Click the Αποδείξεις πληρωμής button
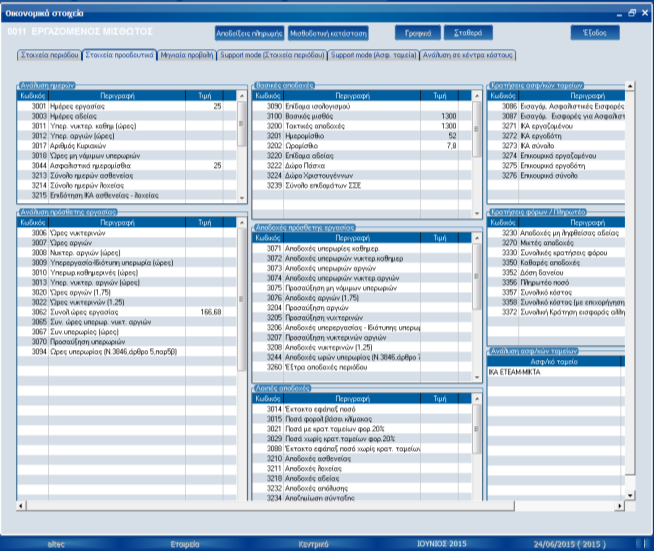Image resolution: width=654 pixels, height=551 pixels. pyautogui.click(x=249, y=33)
